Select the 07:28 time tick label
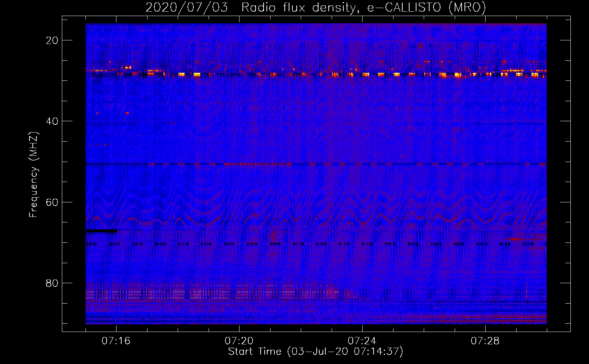Screen dimensions: 589x364 click(485, 341)
